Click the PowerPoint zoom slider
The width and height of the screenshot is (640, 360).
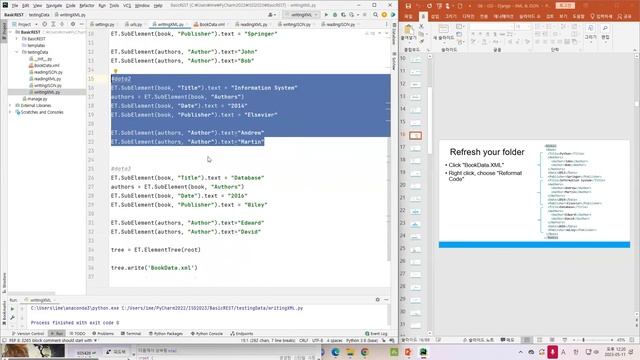(594, 340)
